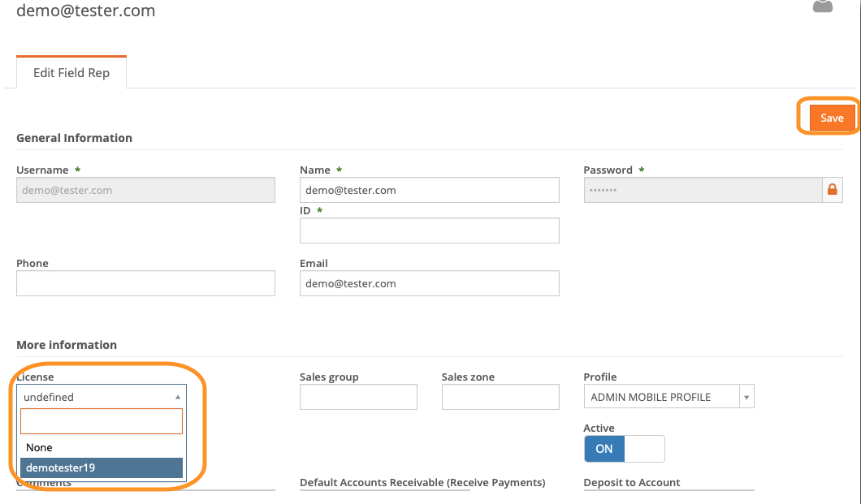The height and width of the screenshot is (504, 861).
Task: Click the Sales zone field
Action: [x=500, y=397]
